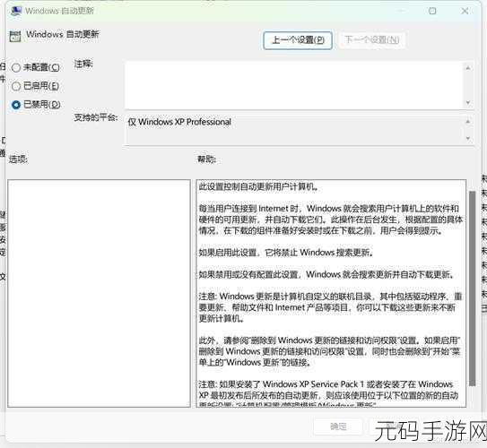Viewport: 487px width, 448px height.
Task: Confirm with the 确定 button
Action: point(338,426)
